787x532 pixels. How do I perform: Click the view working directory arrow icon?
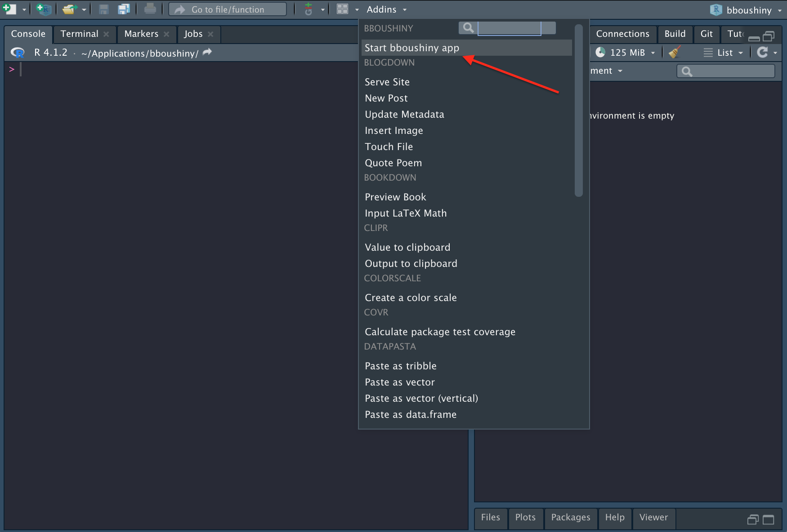[x=207, y=52]
